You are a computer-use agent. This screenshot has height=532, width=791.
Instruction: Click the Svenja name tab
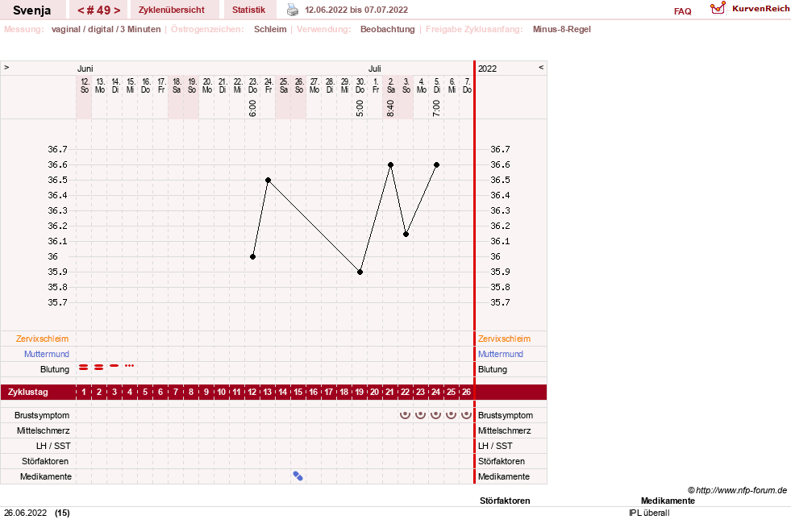(x=31, y=10)
